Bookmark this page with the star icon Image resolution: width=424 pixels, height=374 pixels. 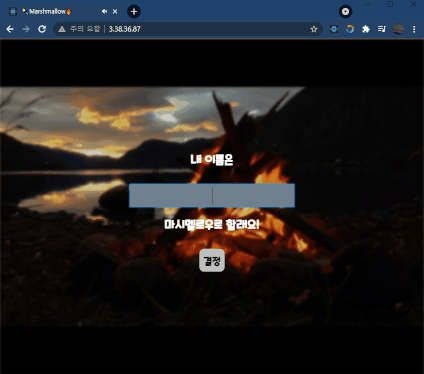pyautogui.click(x=314, y=29)
